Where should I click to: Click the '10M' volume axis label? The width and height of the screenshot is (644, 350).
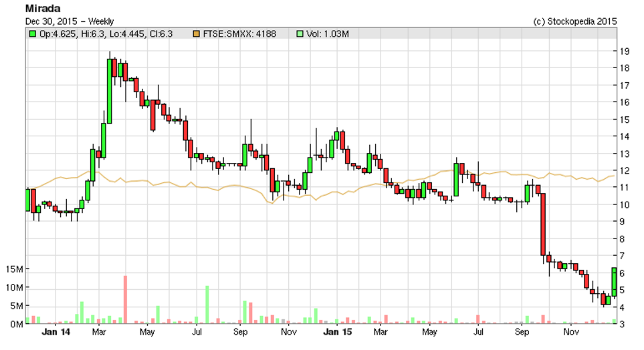[14, 288]
